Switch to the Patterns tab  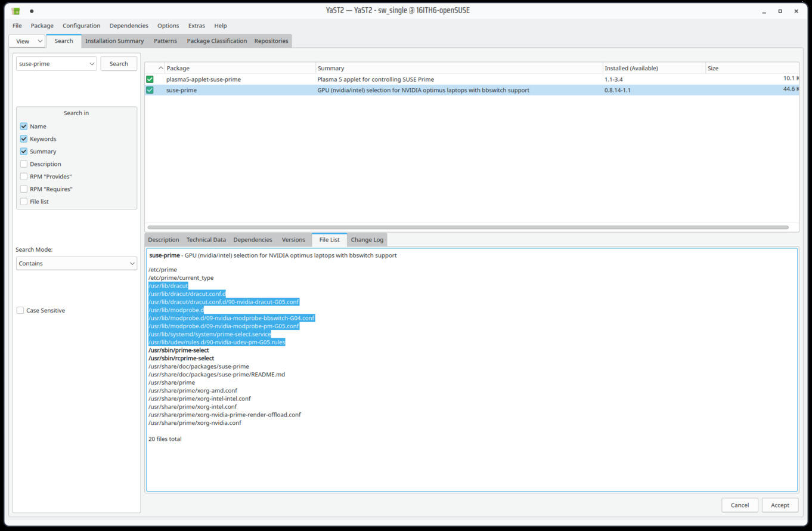pyautogui.click(x=165, y=41)
